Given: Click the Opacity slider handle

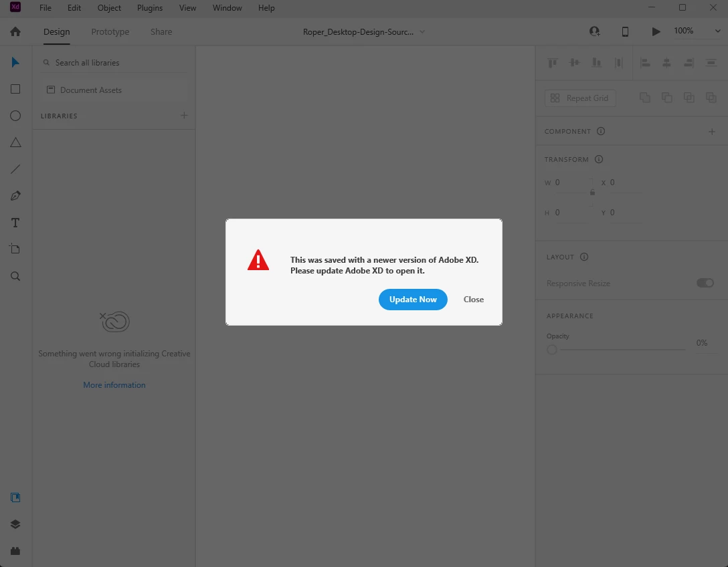Looking at the screenshot, I should pyautogui.click(x=551, y=350).
